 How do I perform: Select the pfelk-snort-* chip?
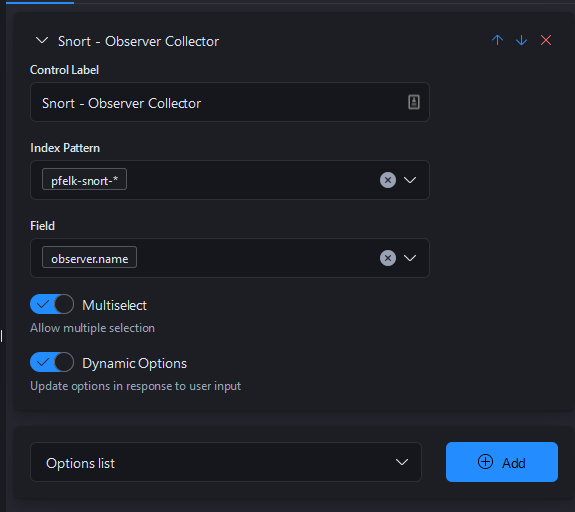coord(84,179)
